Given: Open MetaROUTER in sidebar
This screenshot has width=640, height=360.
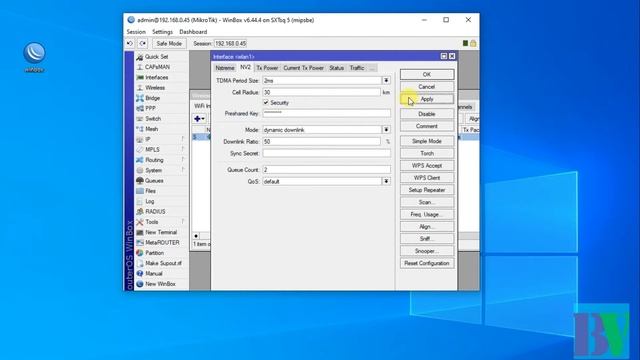Looking at the screenshot, I should [161, 242].
